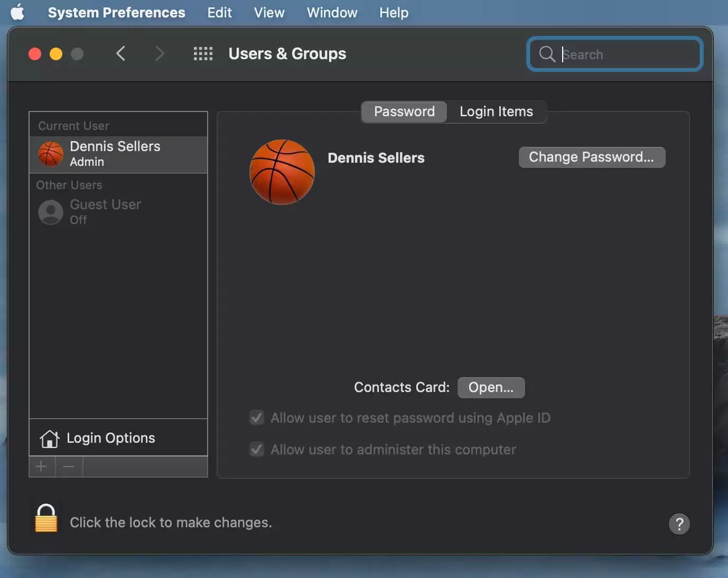The height and width of the screenshot is (578, 728).
Task: Click the Contacts Card label
Action: point(402,387)
